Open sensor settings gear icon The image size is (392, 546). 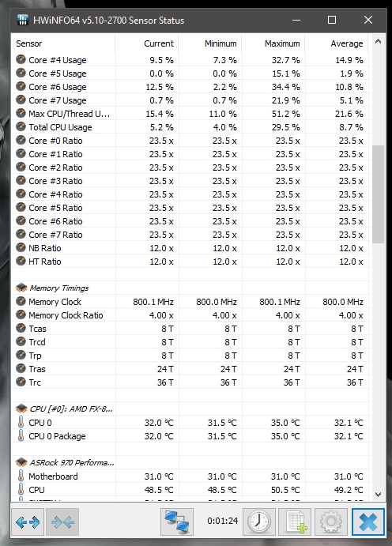point(330,522)
